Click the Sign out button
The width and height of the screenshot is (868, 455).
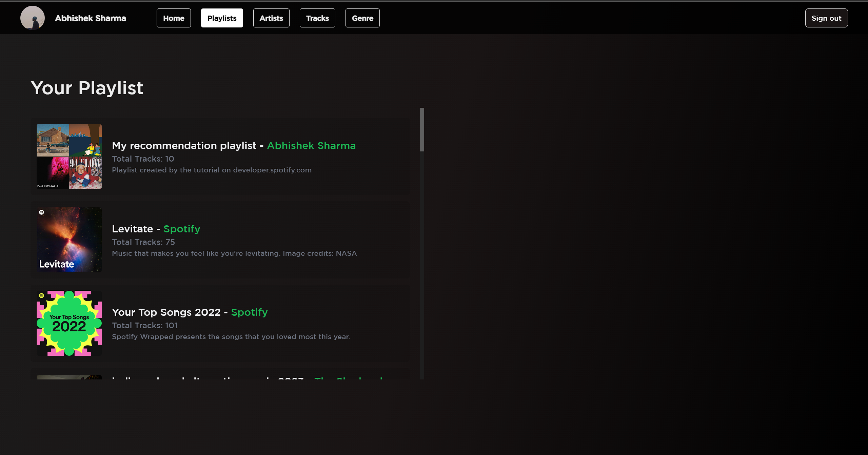[x=826, y=18]
